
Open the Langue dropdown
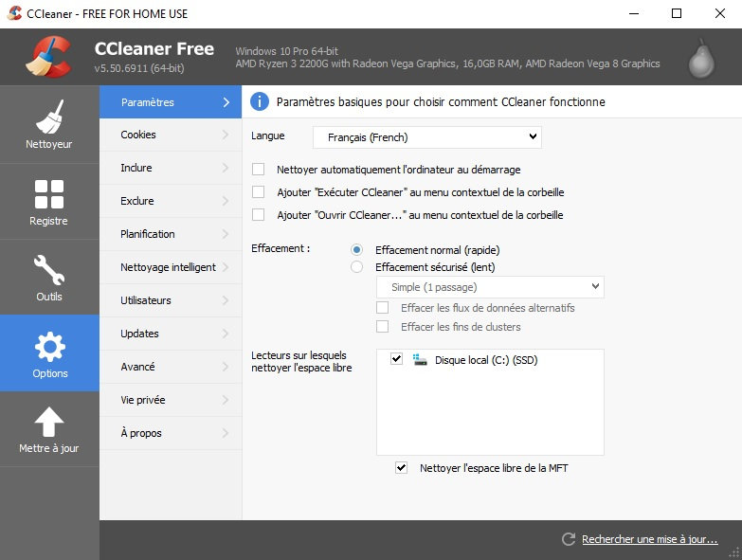(x=426, y=137)
